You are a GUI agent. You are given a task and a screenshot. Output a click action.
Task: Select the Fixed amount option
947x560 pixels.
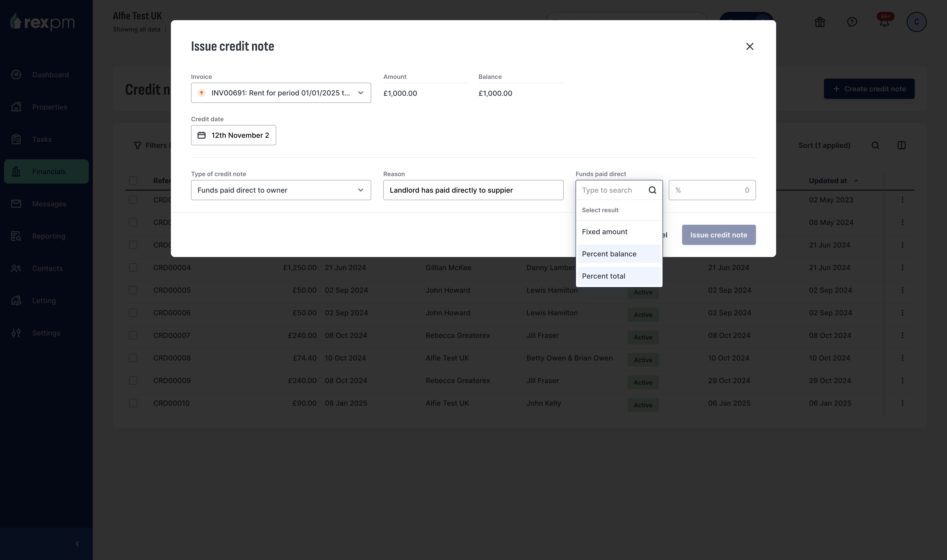[x=619, y=232]
